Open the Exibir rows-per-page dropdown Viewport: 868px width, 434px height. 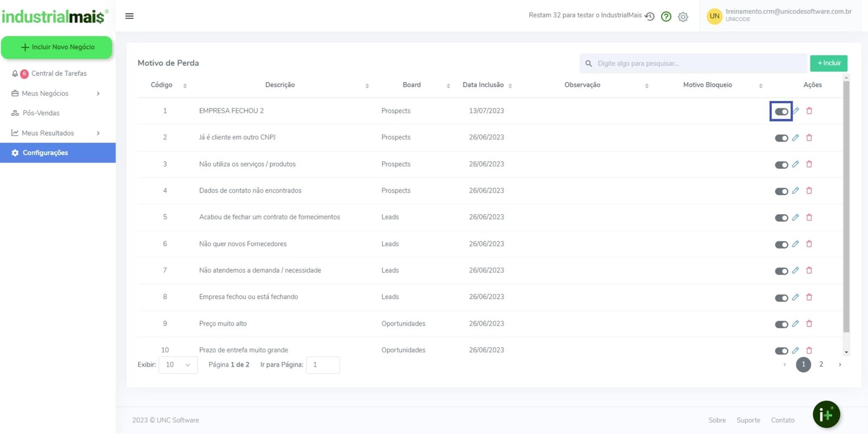pos(177,365)
